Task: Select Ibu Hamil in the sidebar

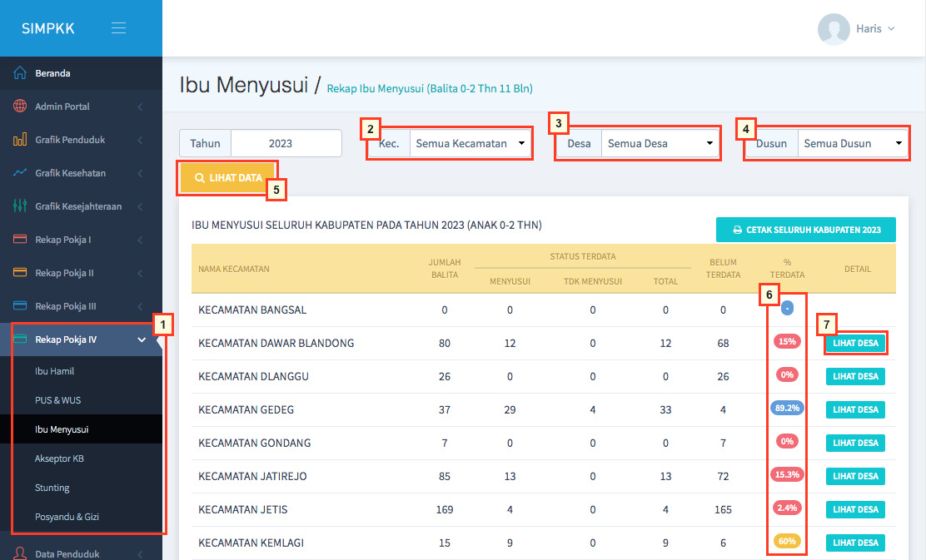Action: (x=55, y=371)
